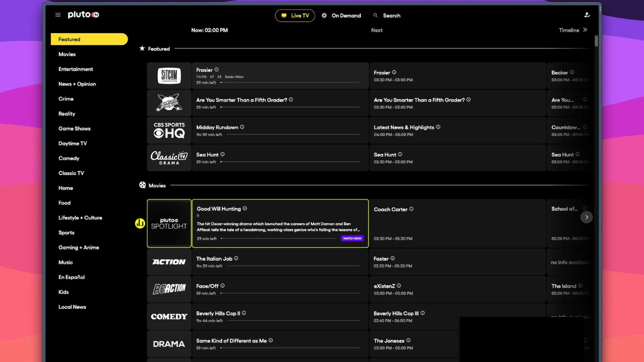Image resolution: width=644 pixels, height=362 pixels.
Task: Open Sitcom Legends channel logo
Action: click(x=169, y=76)
